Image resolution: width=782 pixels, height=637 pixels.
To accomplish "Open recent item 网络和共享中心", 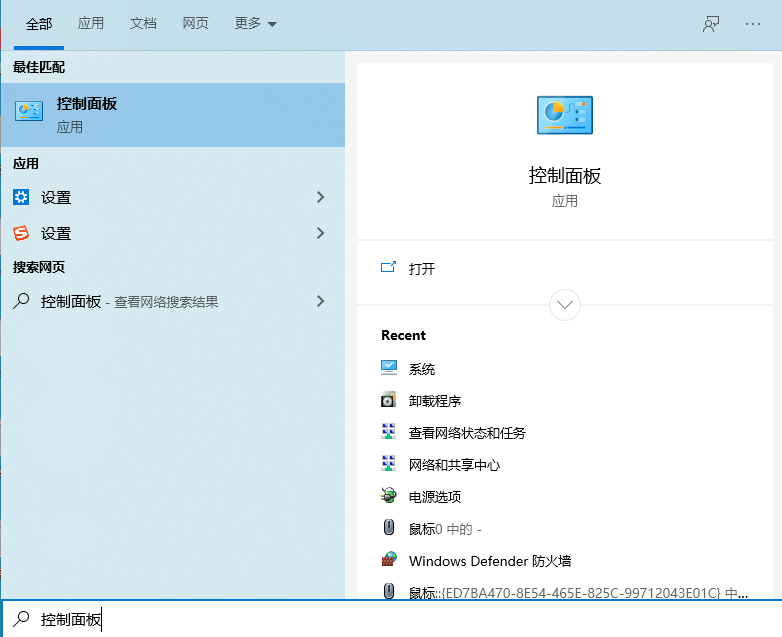I will 454,465.
